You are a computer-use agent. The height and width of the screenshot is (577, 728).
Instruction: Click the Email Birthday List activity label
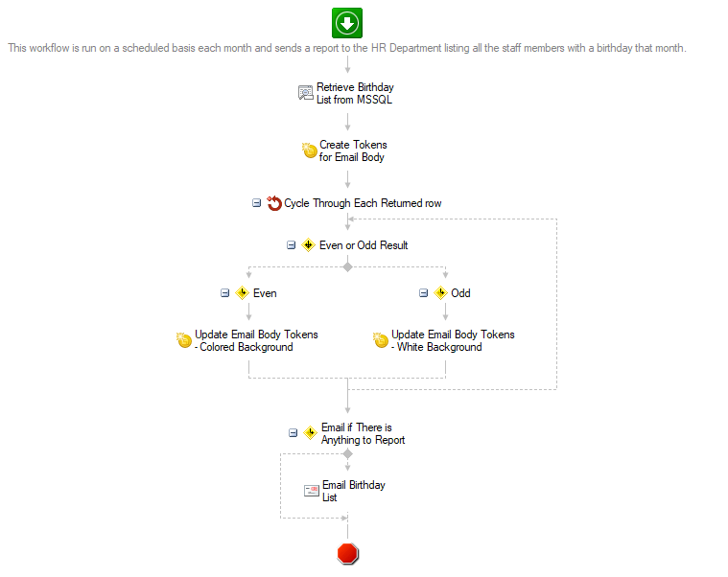[x=354, y=491]
